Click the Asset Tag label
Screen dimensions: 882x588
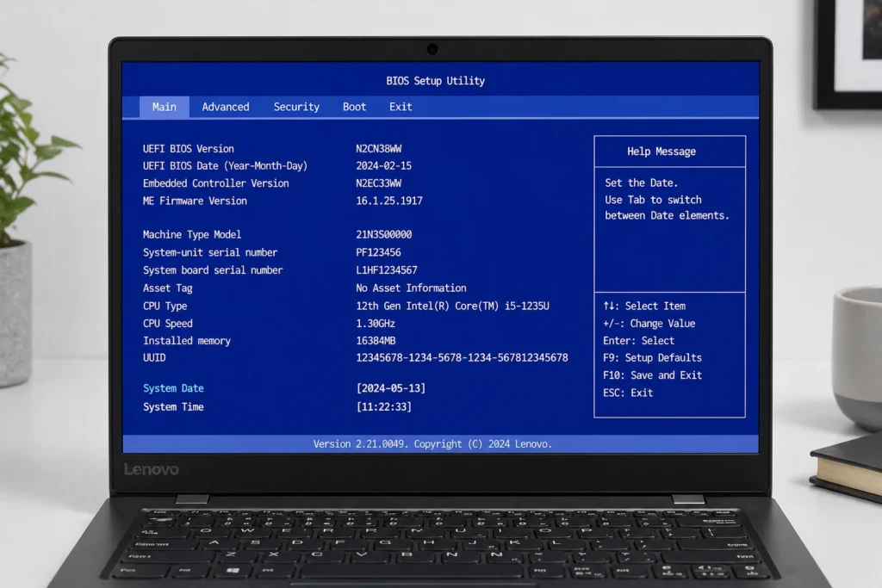coord(168,288)
